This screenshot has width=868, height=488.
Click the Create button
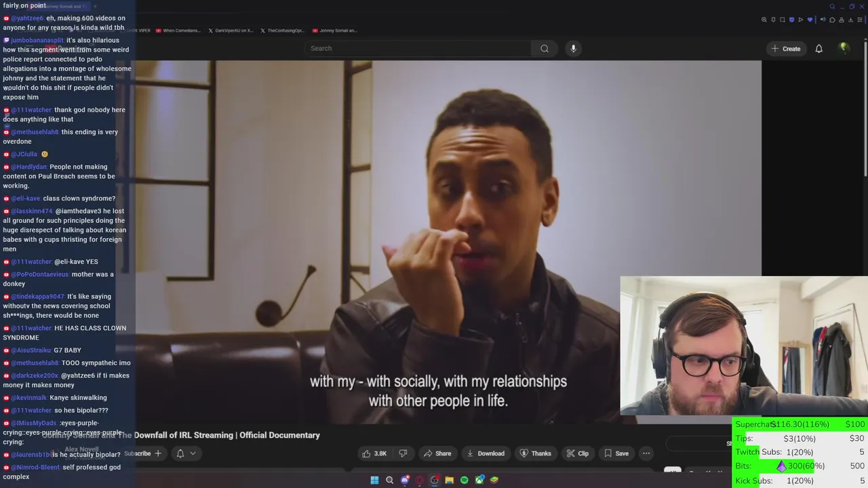785,48
